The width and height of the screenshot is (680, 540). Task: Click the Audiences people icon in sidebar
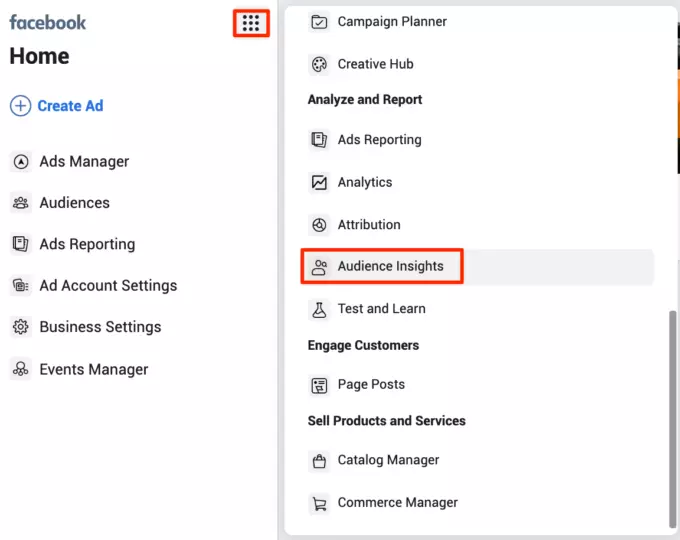click(x=20, y=203)
